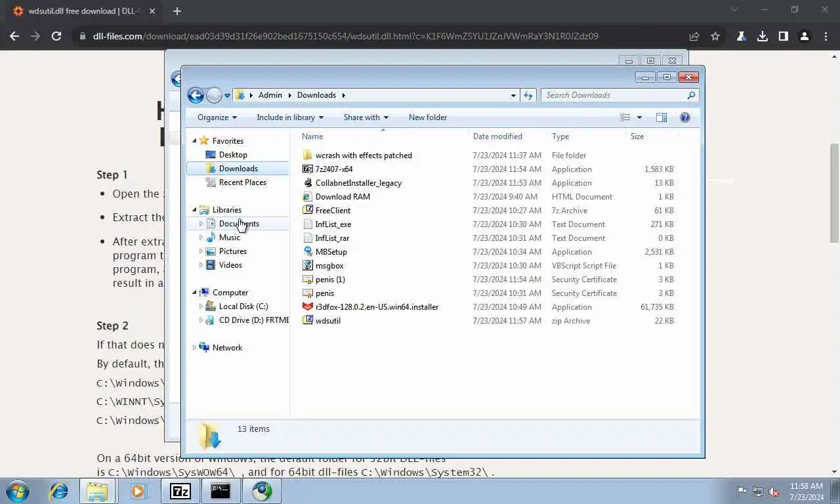The height and width of the screenshot is (504, 840).
Task: Select the wdsutil.dll browser tab
Action: (x=84, y=11)
